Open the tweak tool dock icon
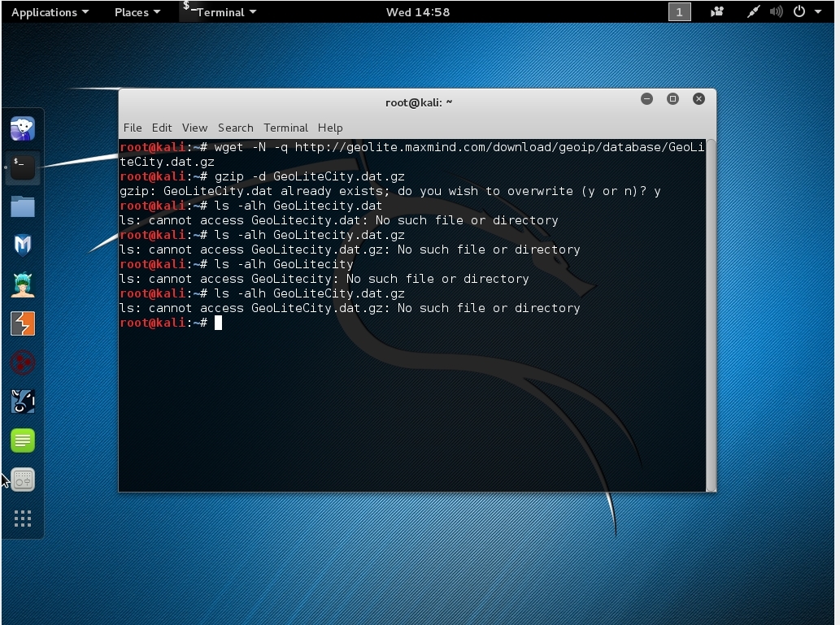 (23, 480)
